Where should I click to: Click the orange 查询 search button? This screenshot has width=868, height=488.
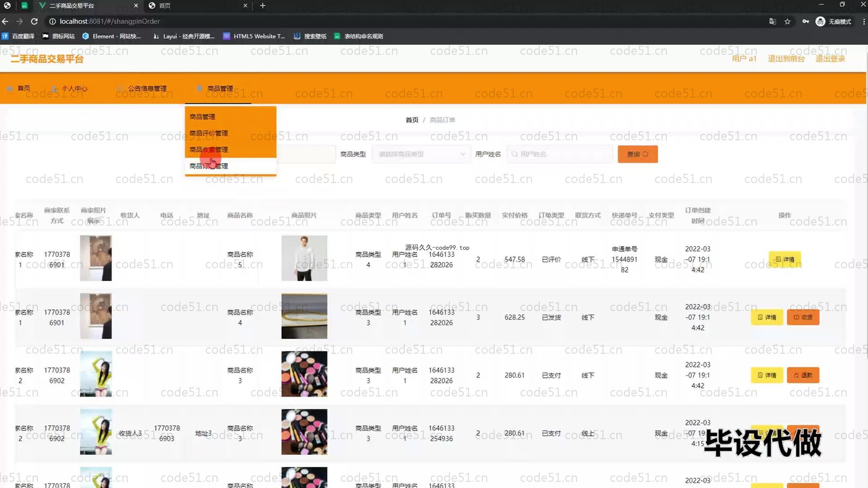point(638,154)
